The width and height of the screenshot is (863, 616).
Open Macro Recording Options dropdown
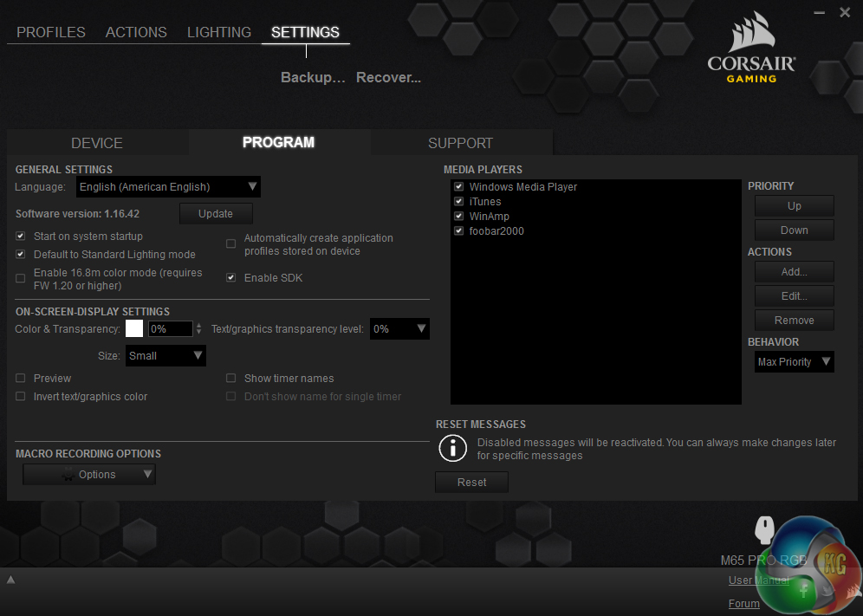(89, 474)
